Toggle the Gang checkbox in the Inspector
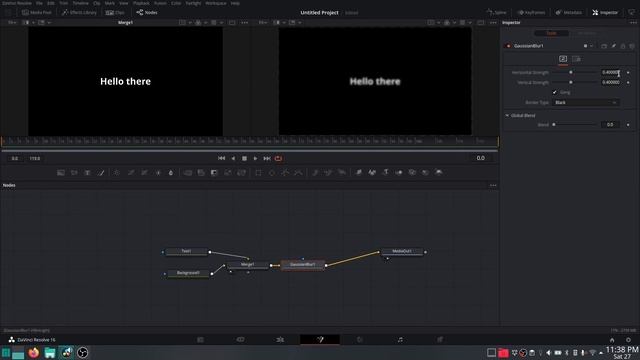The image size is (640, 360). tap(554, 92)
